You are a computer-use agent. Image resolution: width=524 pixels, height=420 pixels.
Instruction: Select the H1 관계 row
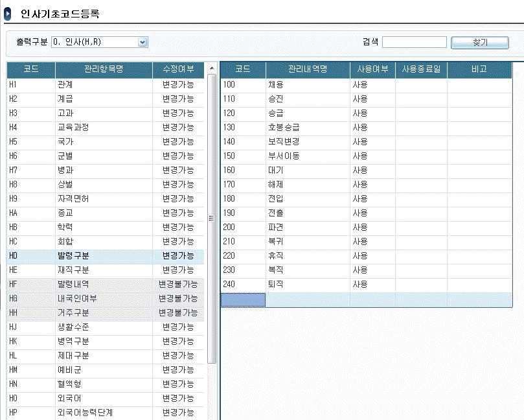pos(104,84)
